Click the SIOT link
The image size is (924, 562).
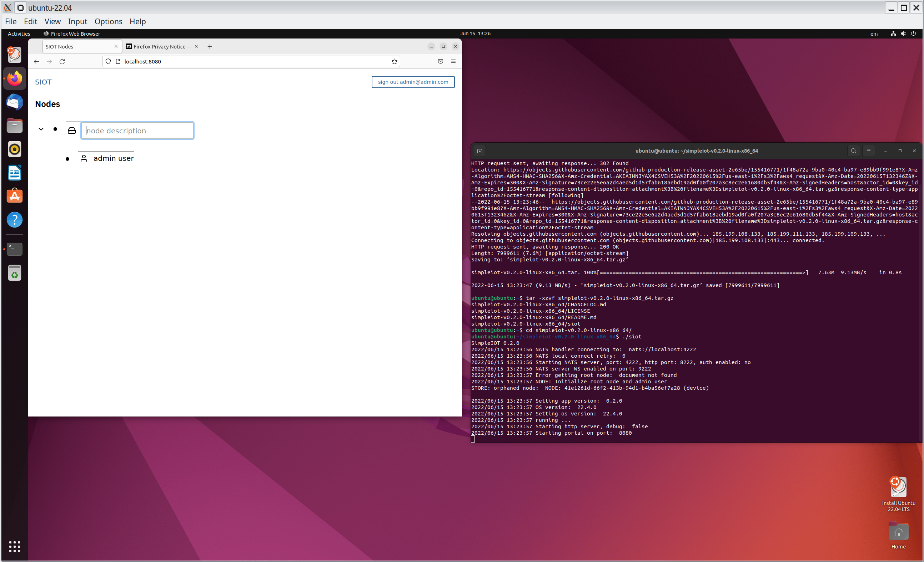pos(43,82)
